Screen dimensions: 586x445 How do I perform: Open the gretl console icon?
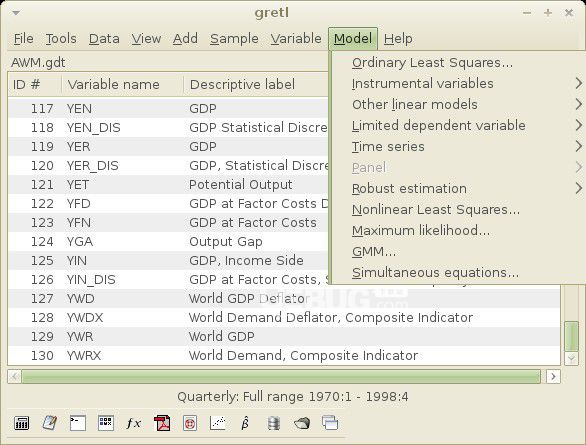click(x=78, y=423)
